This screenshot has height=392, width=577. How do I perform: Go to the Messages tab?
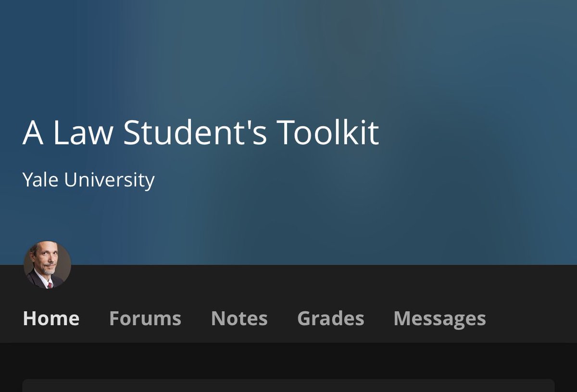439,319
